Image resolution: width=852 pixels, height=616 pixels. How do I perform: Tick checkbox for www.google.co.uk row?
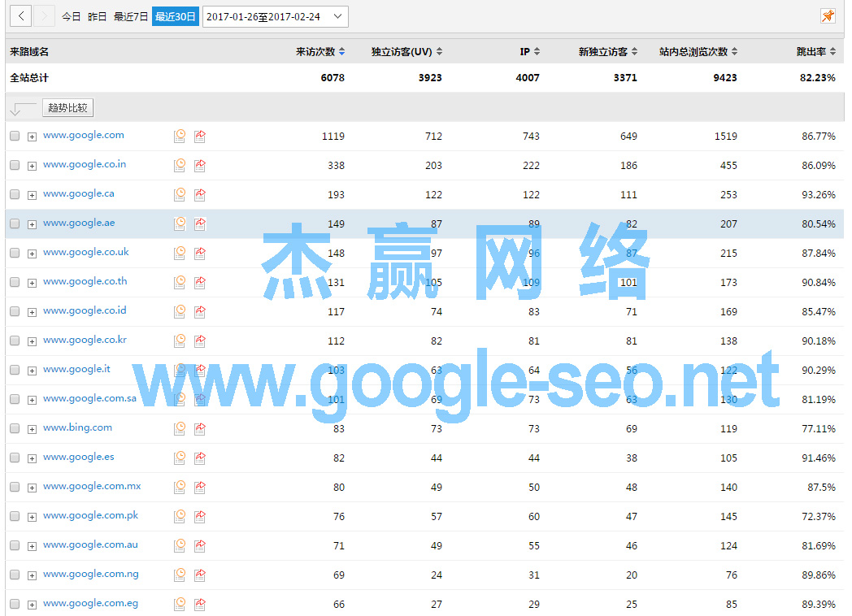[15, 253]
